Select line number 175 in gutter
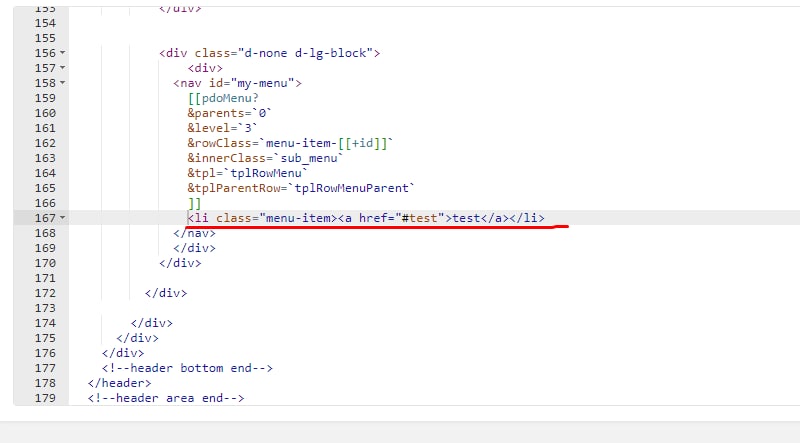This screenshot has width=800, height=443. (x=45, y=338)
